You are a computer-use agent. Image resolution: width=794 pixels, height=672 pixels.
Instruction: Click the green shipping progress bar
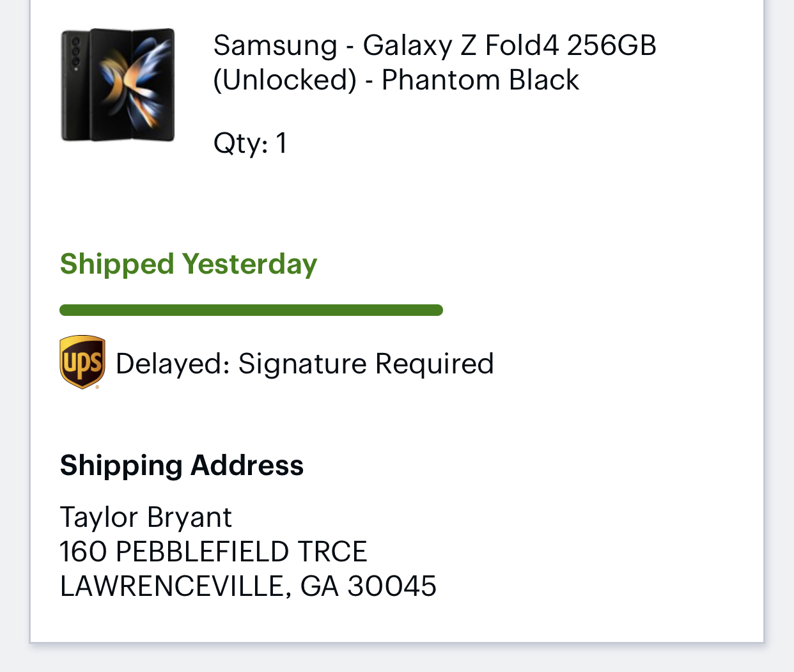251,309
